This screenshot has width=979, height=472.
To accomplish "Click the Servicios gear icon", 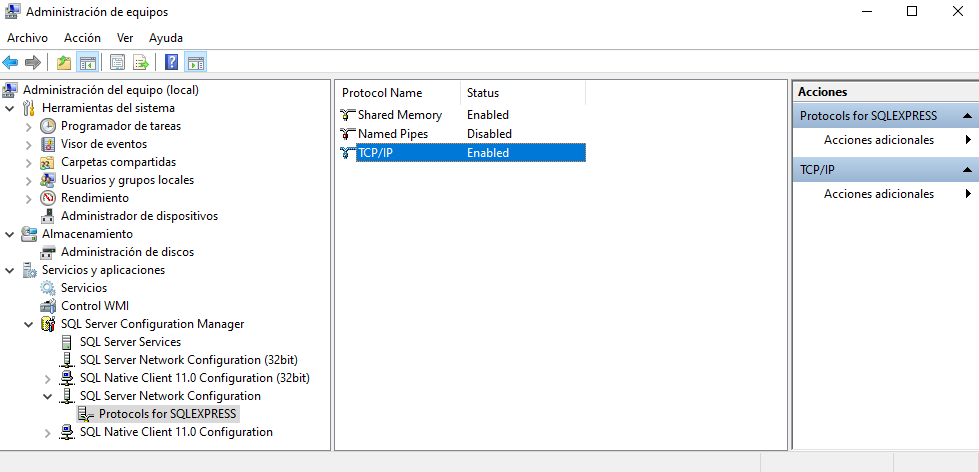I will [x=47, y=288].
